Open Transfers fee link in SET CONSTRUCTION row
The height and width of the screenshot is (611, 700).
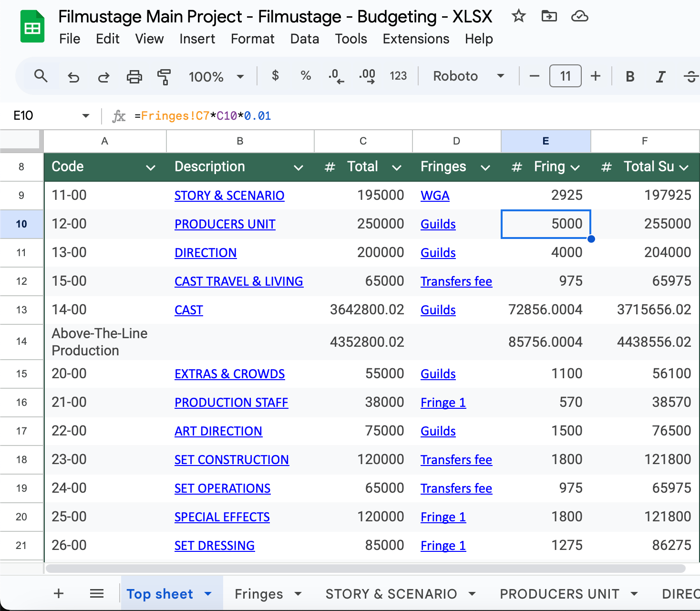[456, 460]
